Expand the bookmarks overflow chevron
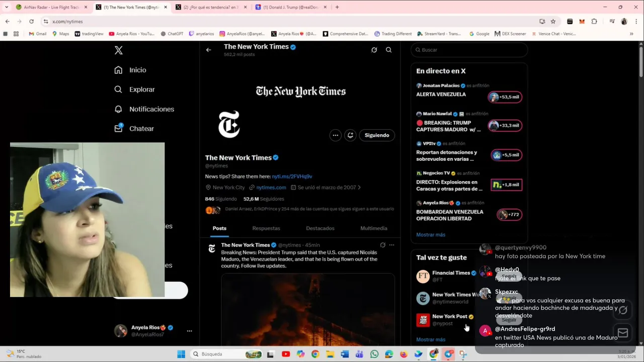Viewport: 644px width, 362px height. 631,34
